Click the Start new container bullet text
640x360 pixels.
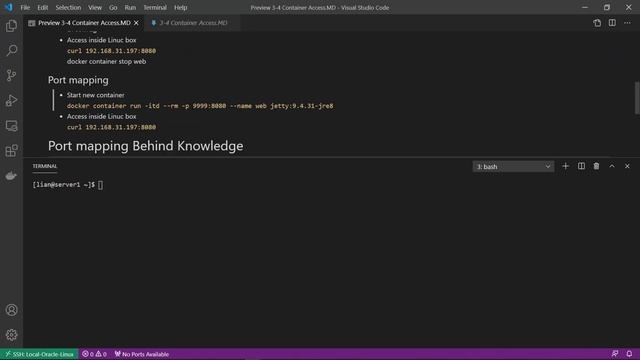point(96,95)
